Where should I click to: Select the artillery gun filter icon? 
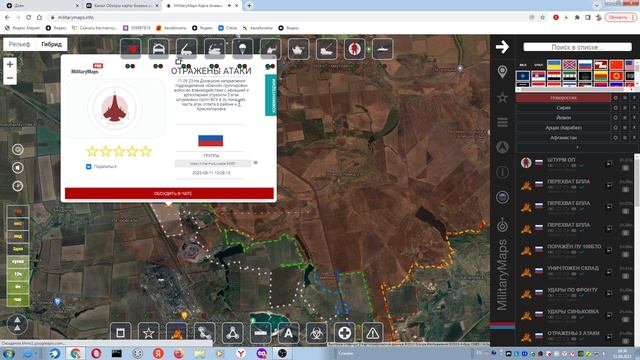[271, 49]
